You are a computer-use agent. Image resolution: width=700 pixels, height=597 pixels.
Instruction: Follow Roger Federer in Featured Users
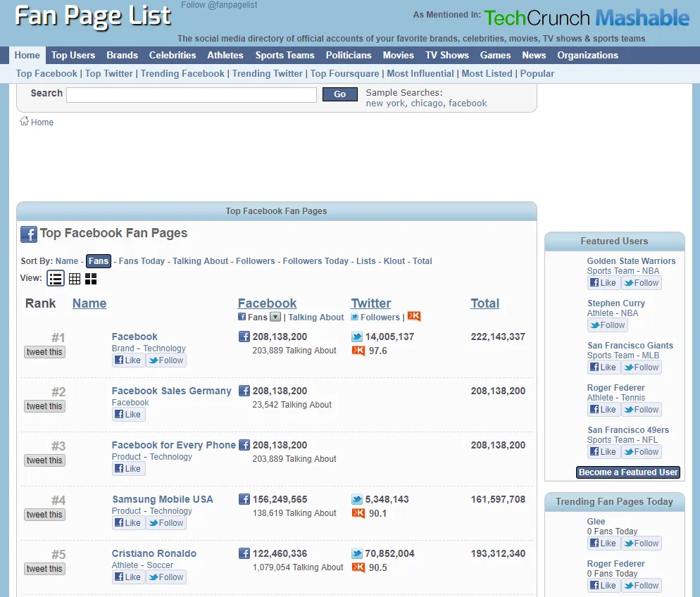642,410
